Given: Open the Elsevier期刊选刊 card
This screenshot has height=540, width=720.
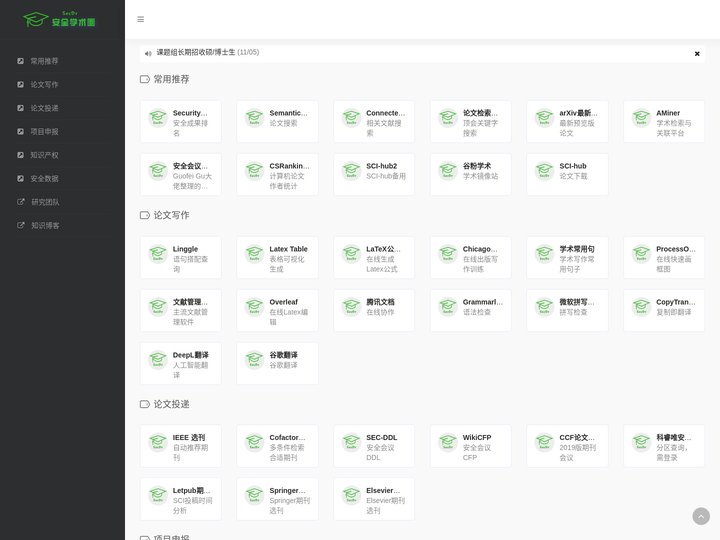Looking at the screenshot, I should tap(374, 499).
